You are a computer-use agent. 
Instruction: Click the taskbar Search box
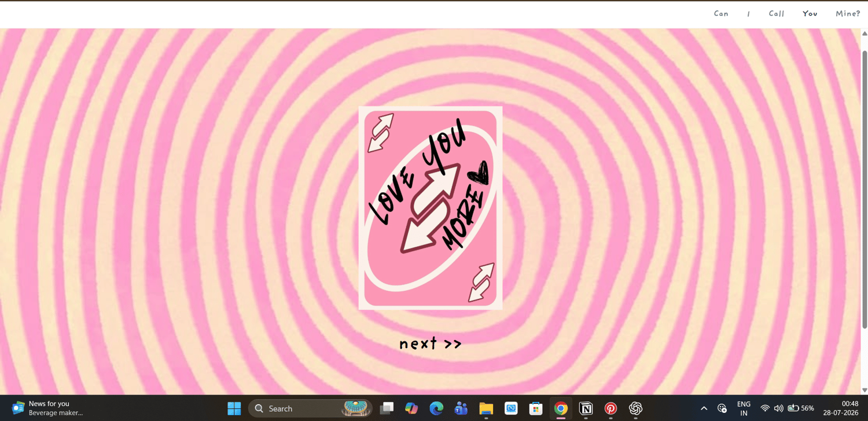(310, 408)
